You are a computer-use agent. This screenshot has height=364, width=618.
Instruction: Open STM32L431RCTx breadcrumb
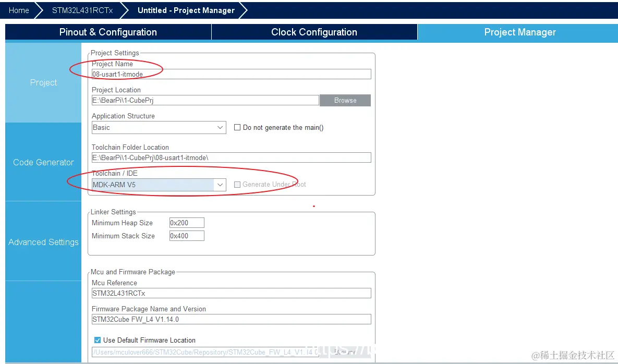point(82,10)
